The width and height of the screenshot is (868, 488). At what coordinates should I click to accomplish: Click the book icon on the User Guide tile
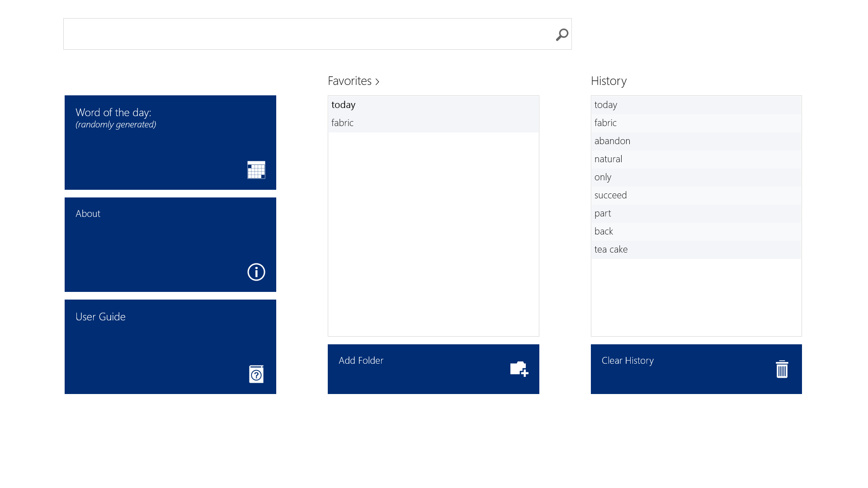(256, 374)
